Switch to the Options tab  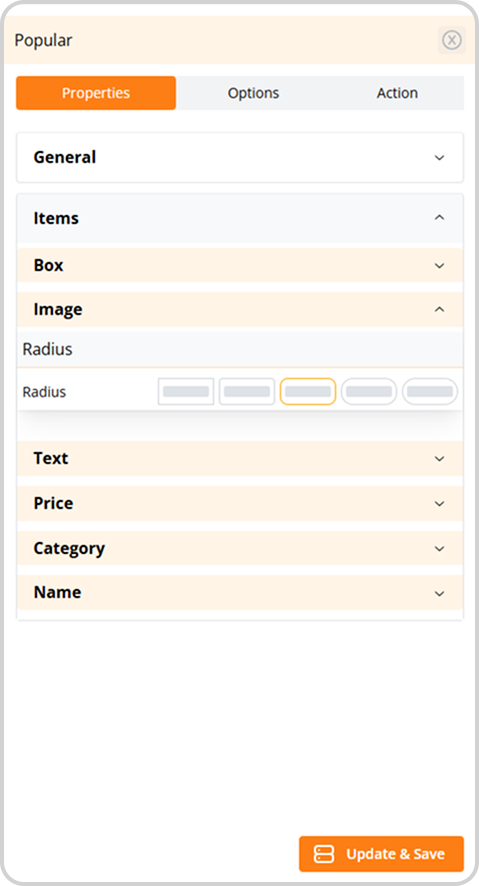253,93
